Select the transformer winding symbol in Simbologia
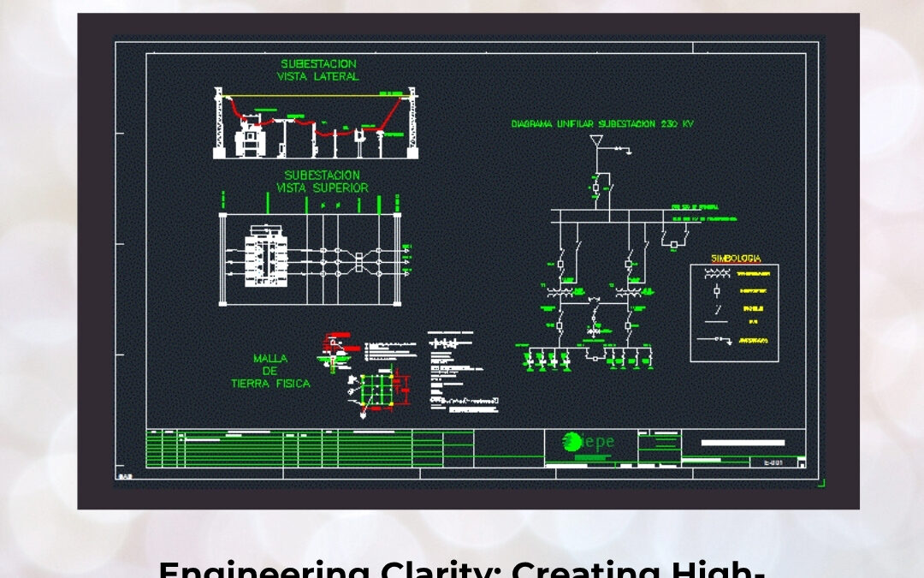Viewport: 924px width, 578px height. pyautogui.click(x=715, y=272)
